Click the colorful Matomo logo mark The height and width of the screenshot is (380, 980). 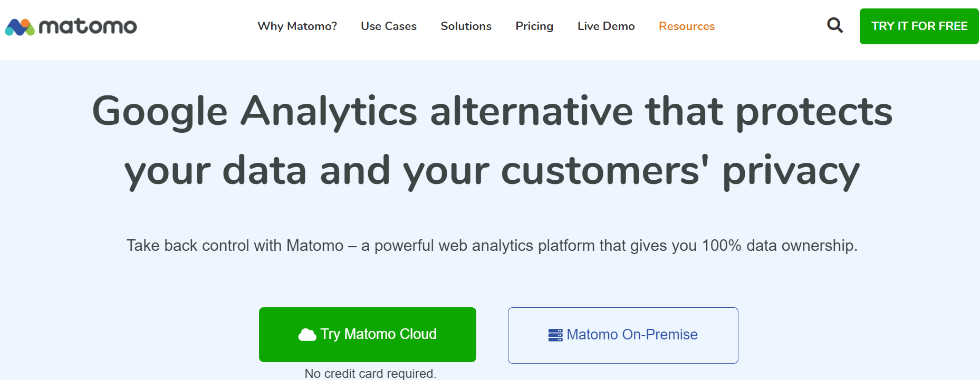20,27
